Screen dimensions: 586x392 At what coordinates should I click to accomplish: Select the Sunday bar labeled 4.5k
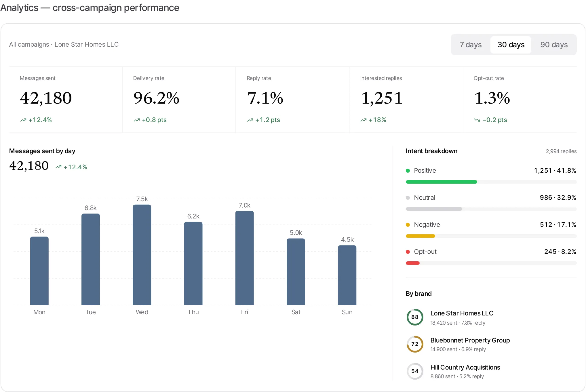coord(347,275)
